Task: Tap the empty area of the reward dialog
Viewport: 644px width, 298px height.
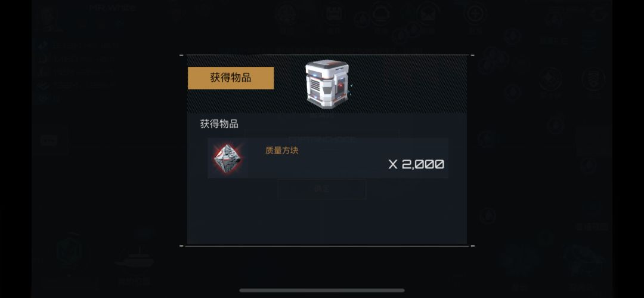Action: click(x=327, y=218)
